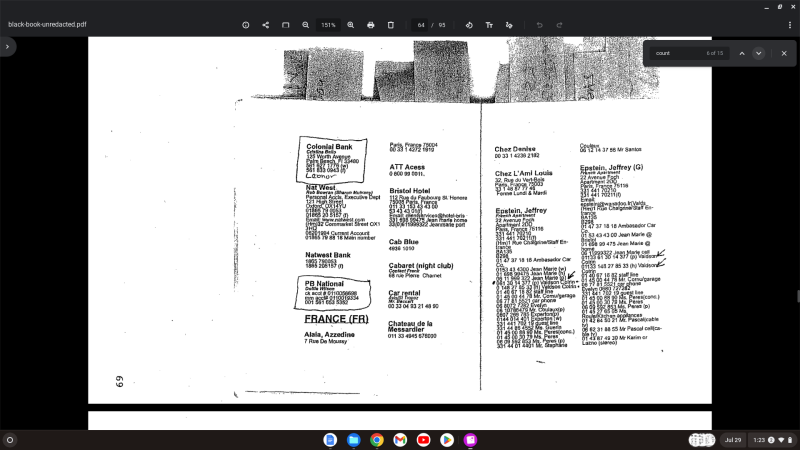Click 'Epstein, Jeffrey (G)' heading

[x=611, y=167]
